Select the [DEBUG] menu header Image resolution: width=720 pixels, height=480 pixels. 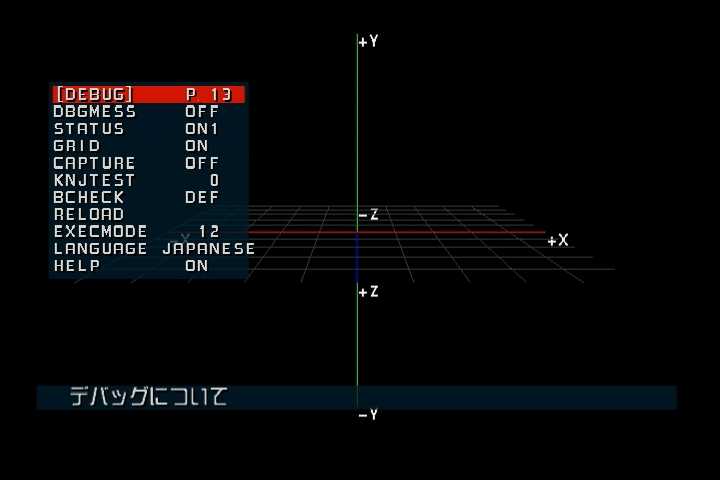pos(95,95)
